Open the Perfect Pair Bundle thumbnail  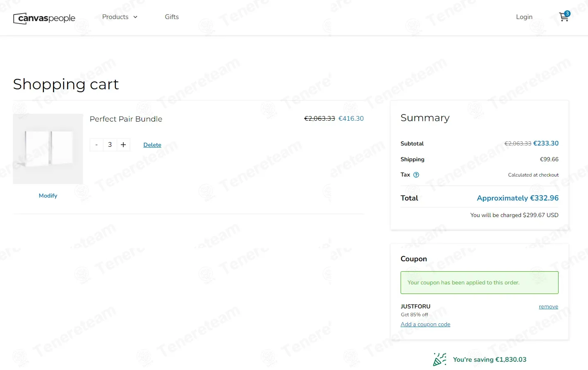[x=48, y=149]
